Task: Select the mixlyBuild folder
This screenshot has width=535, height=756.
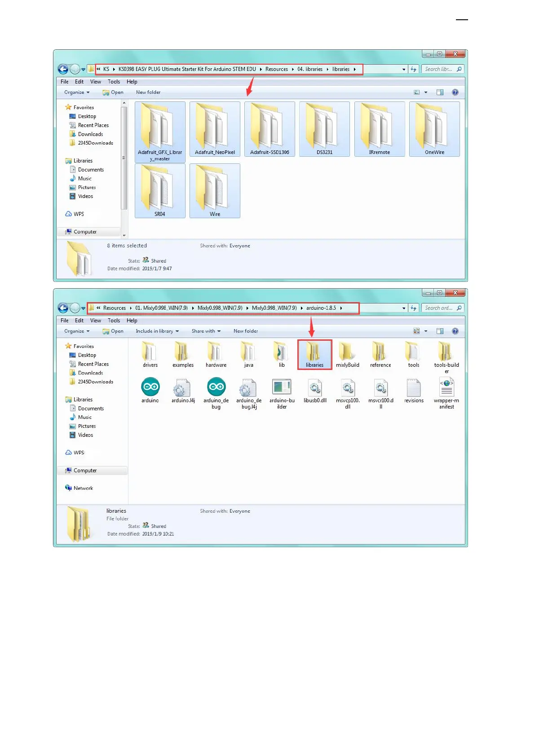Action: (x=348, y=355)
